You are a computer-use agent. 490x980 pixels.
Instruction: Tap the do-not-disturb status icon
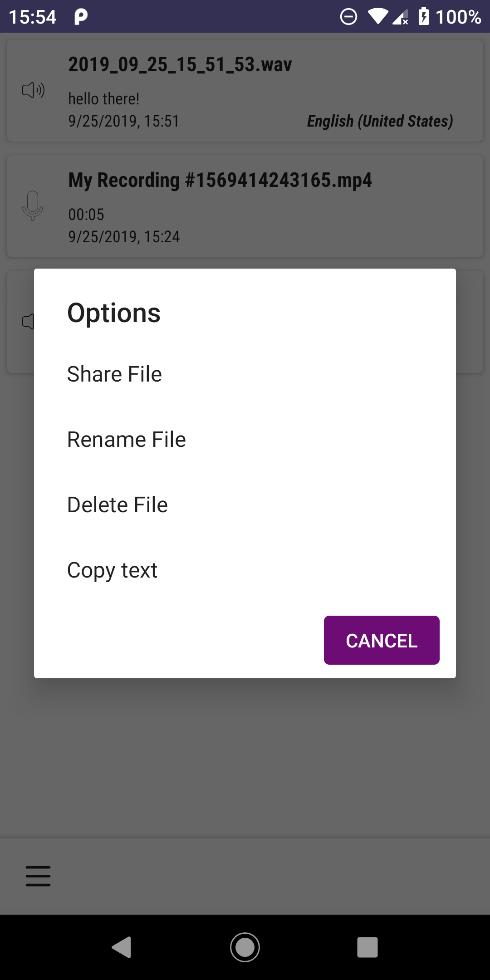click(348, 17)
